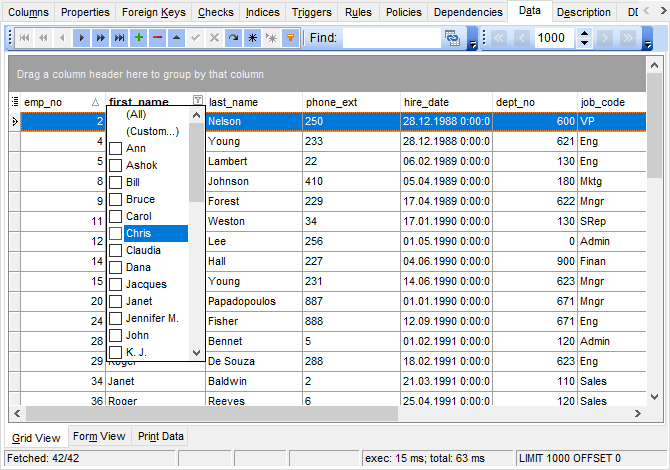Open the Print Data tab
Image resolution: width=670 pixels, height=470 pixels.
(160, 436)
